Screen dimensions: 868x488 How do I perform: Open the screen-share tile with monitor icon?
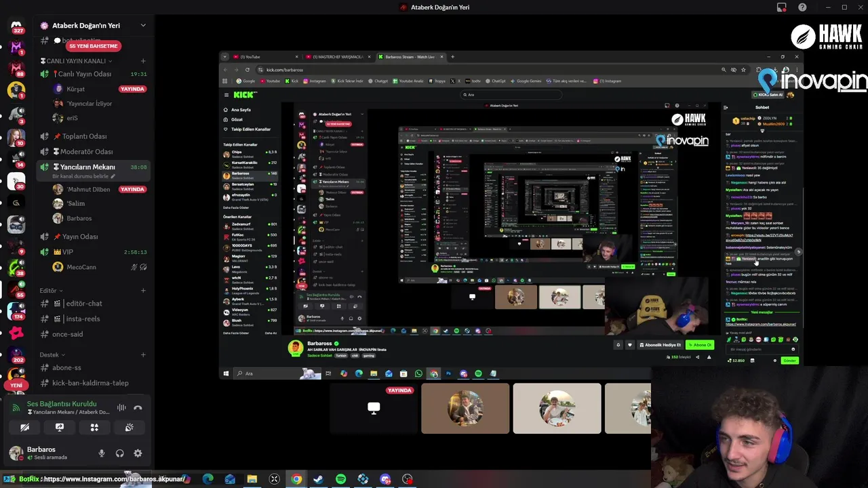pos(374,408)
